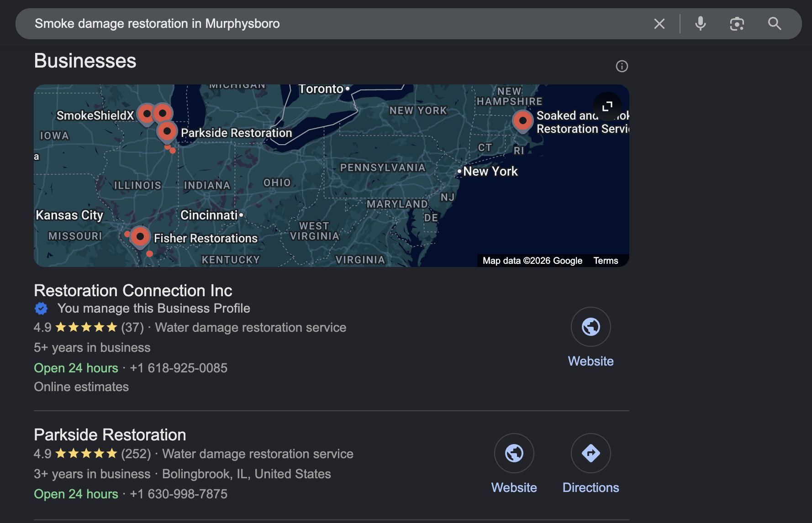The height and width of the screenshot is (523, 812).
Task: Click the Kansas City label on map
Action: [69, 215]
